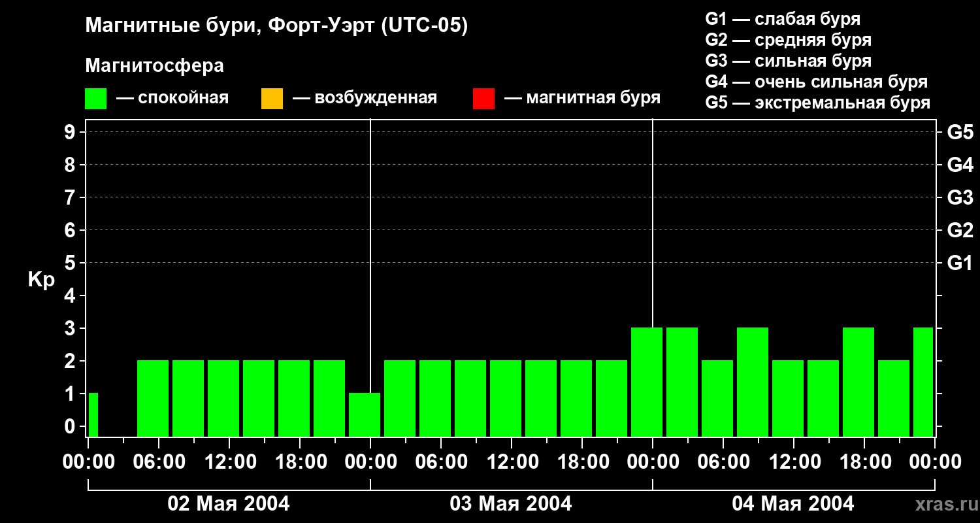980x523 pixels.
Task: Click the G3 label on right axis
Action: click(x=960, y=197)
